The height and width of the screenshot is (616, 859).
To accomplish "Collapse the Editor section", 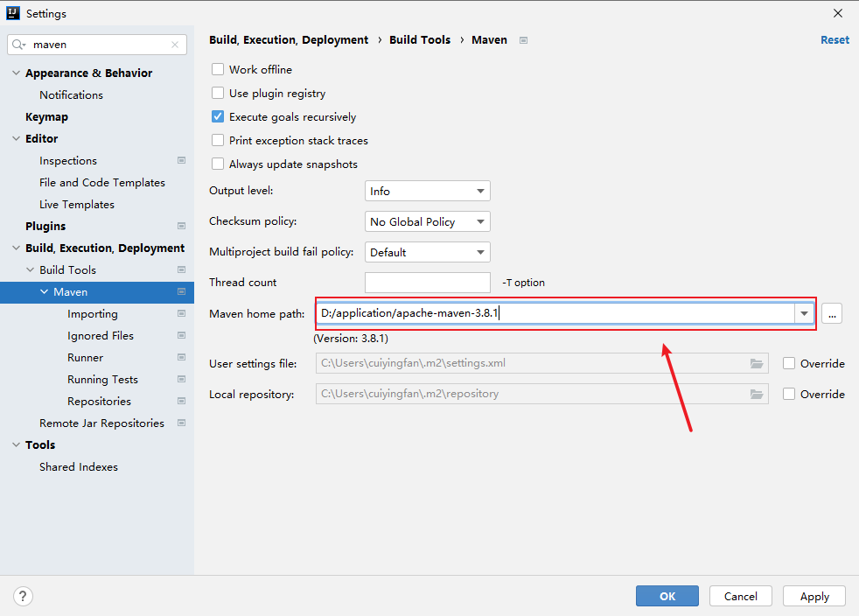I will click(x=16, y=138).
